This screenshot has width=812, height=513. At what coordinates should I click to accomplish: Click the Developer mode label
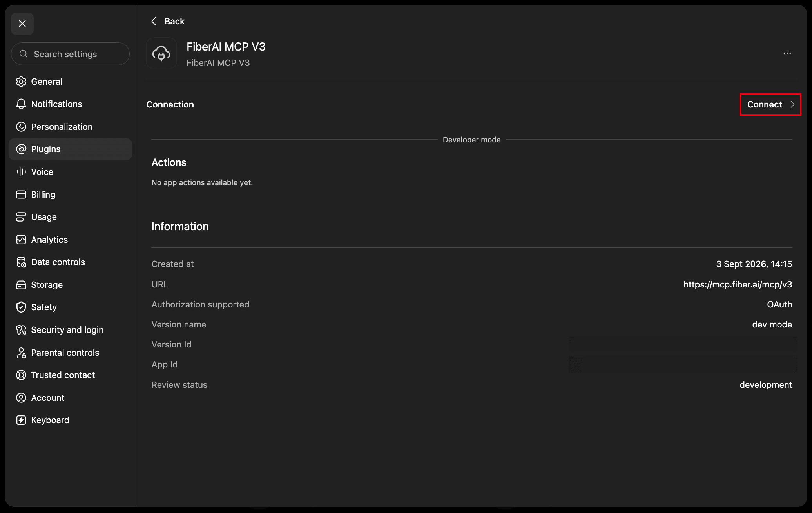point(471,140)
